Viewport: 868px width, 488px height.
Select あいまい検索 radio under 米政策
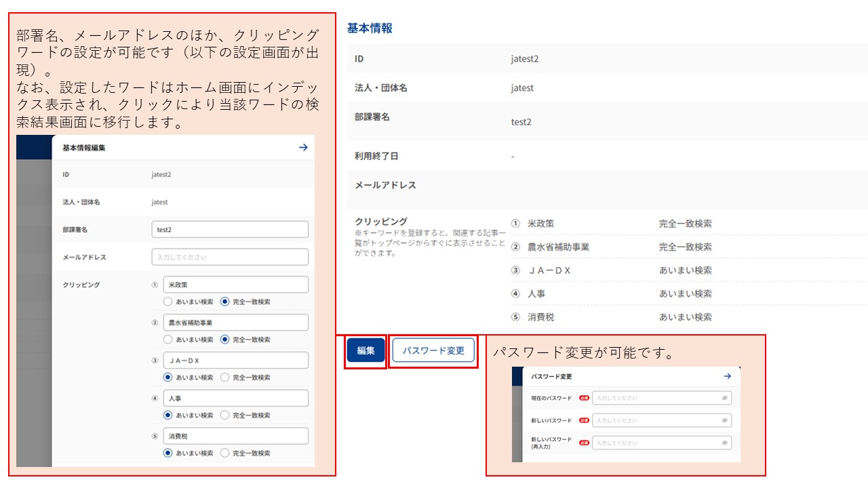pyautogui.click(x=167, y=302)
